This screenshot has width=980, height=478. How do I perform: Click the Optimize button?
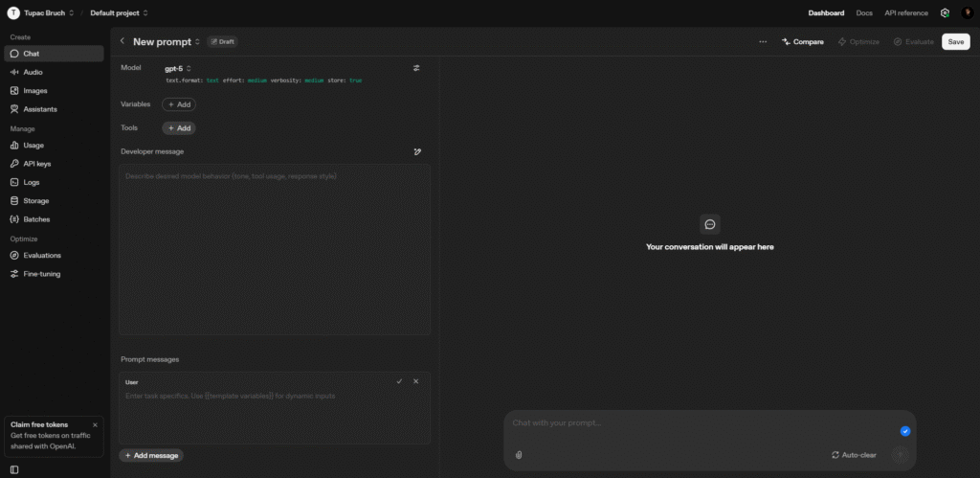point(858,42)
